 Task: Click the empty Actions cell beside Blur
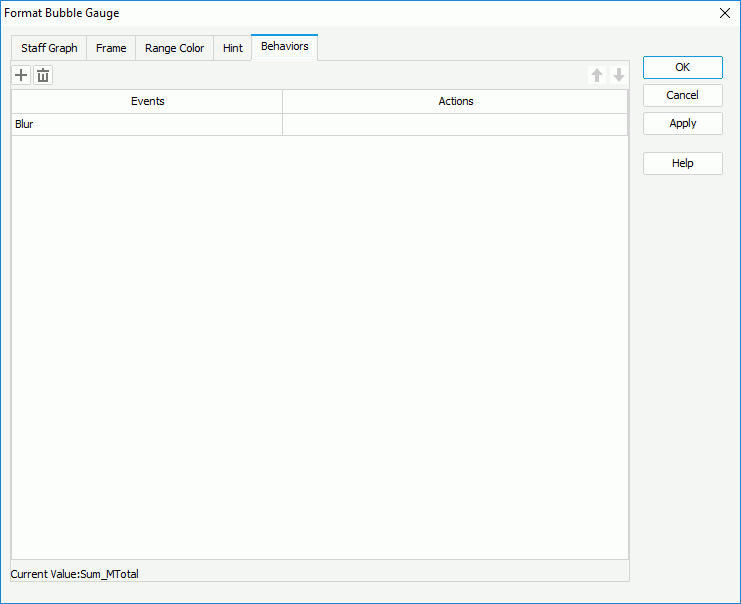(x=455, y=125)
